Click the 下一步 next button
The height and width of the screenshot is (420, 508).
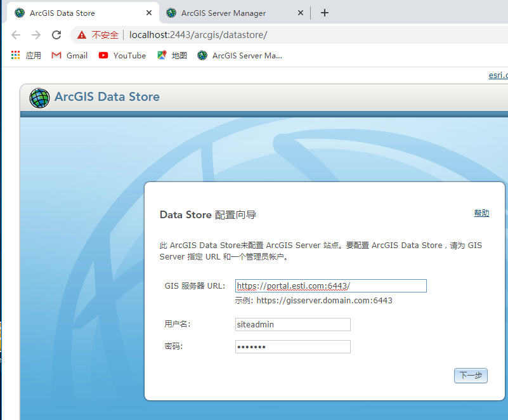[x=471, y=376]
